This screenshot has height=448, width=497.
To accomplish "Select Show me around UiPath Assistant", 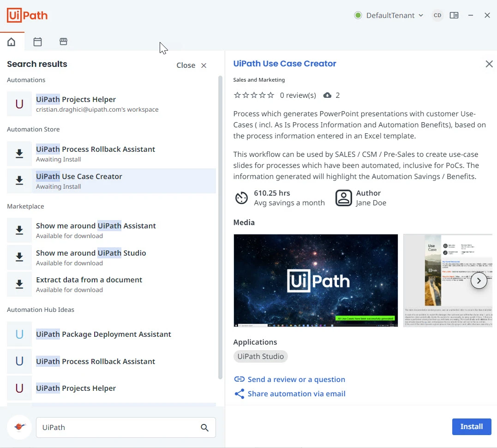I will (x=111, y=230).
